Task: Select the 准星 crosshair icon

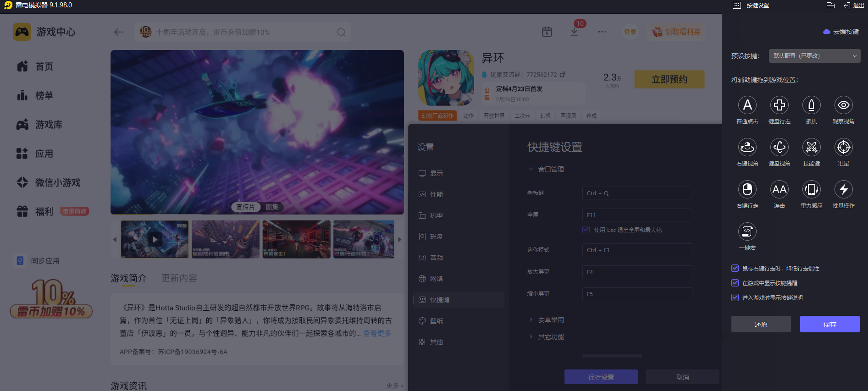Action: [x=843, y=148]
